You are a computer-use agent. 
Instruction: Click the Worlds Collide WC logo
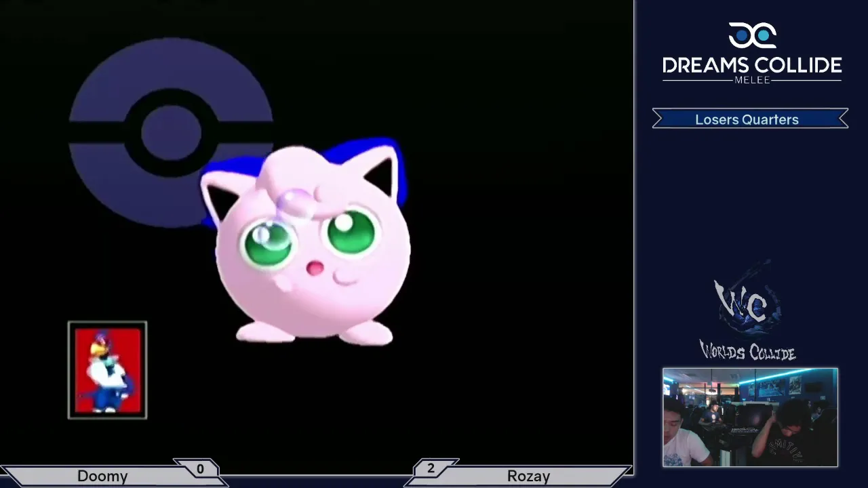click(x=747, y=309)
